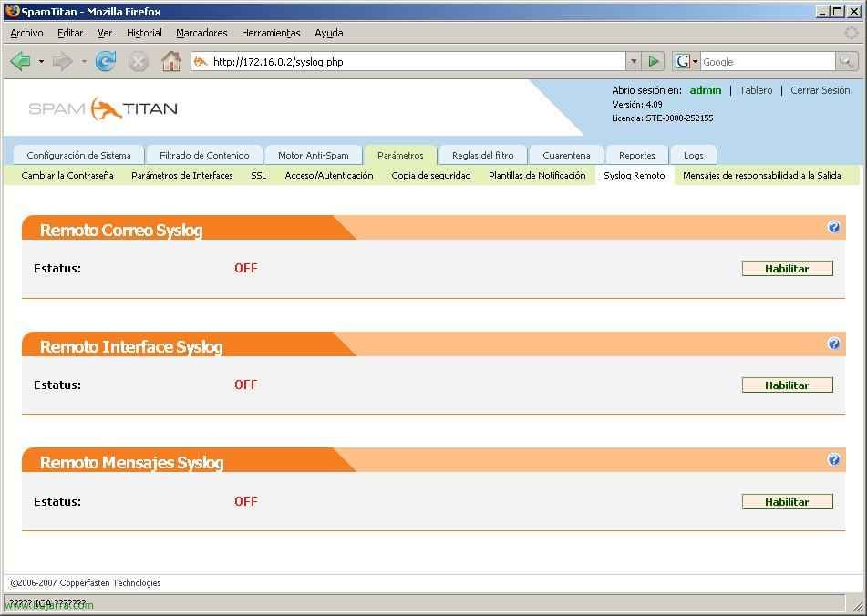This screenshot has width=867, height=616.
Task: Click the Firefox window title bar icon
Action: [12, 11]
